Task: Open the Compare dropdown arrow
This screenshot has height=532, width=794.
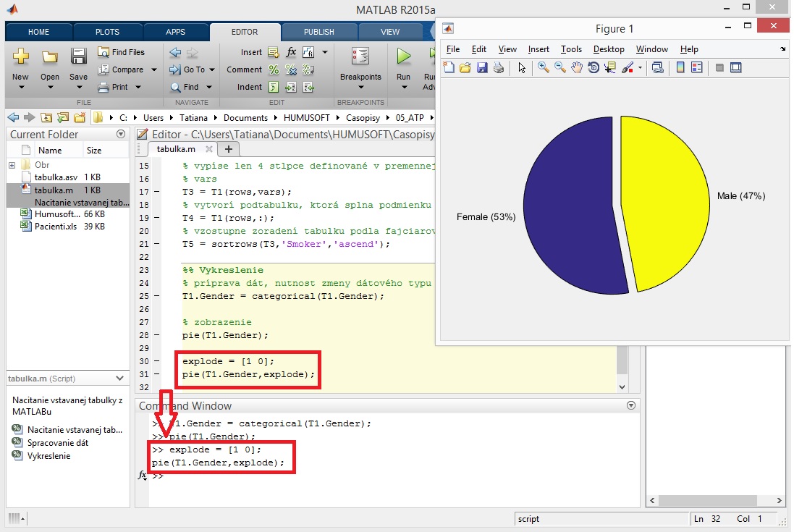Action: coord(154,70)
